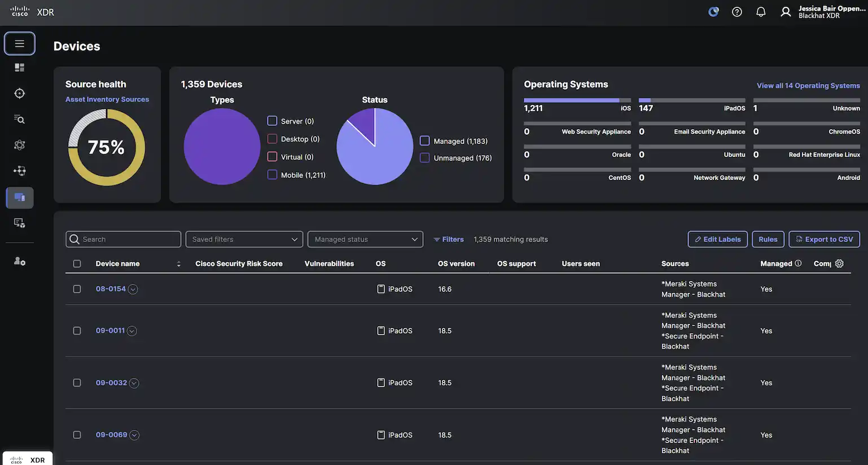
Task: Open the Saved filters dropdown
Action: tap(244, 239)
